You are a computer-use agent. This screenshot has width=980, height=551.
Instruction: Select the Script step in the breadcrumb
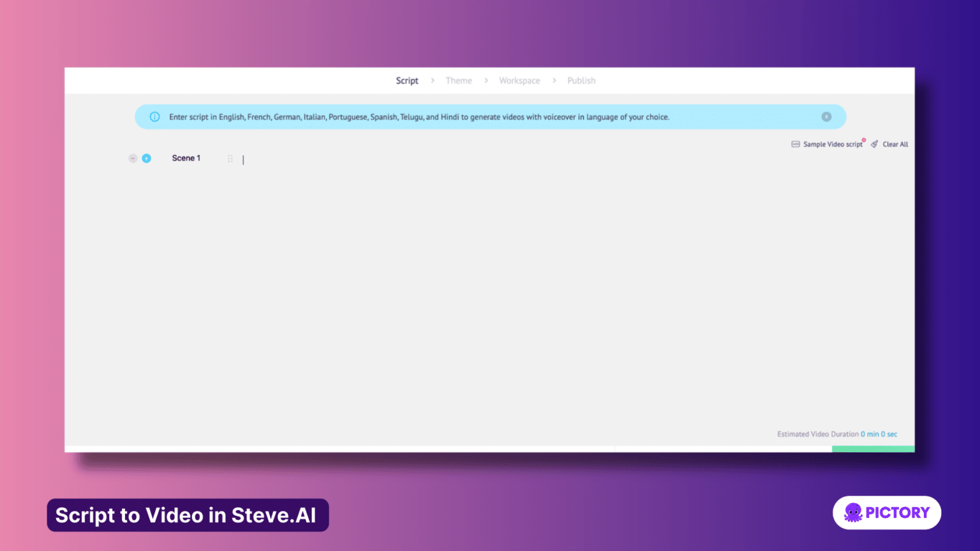click(x=407, y=80)
